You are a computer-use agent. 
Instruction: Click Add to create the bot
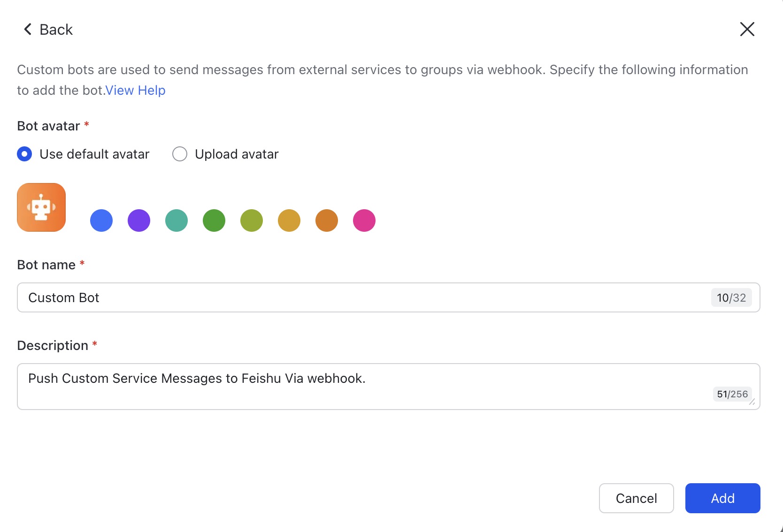coord(722,498)
